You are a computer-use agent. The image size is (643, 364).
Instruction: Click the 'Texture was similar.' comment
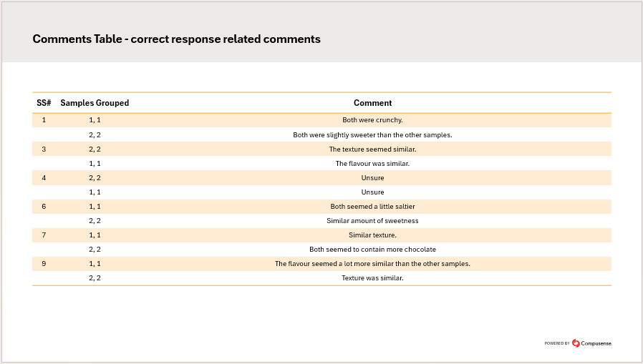[372, 278]
